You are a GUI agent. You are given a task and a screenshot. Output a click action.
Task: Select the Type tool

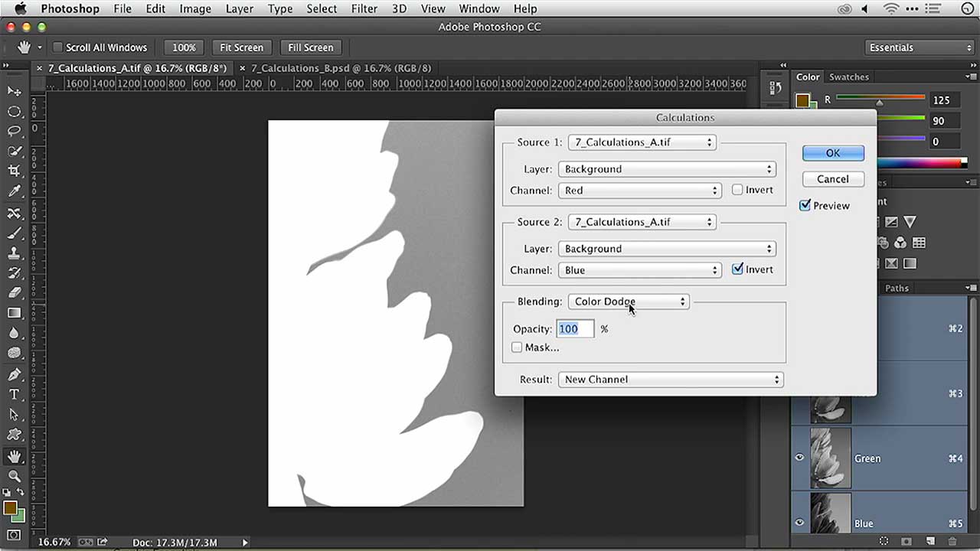(15, 395)
